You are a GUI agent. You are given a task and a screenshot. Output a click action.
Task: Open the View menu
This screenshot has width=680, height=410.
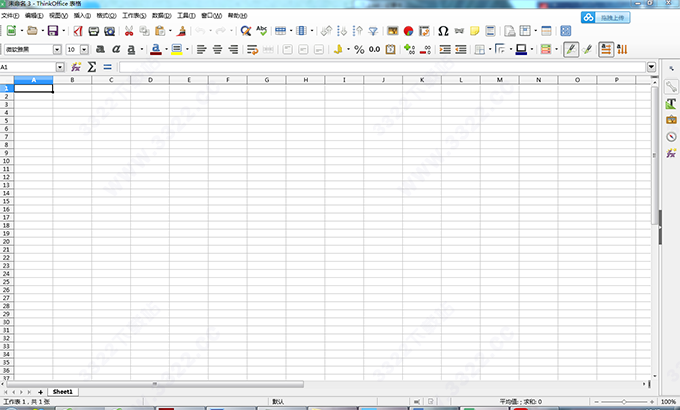tap(58, 16)
